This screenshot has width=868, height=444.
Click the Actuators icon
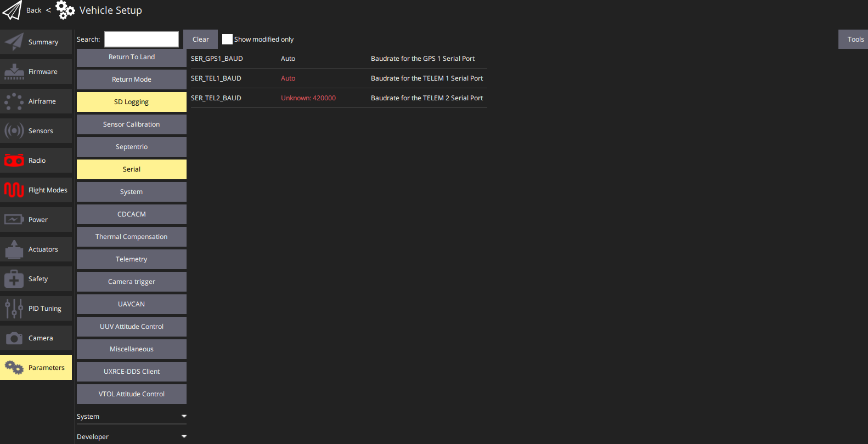pyautogui.click(x=14, y=249)
